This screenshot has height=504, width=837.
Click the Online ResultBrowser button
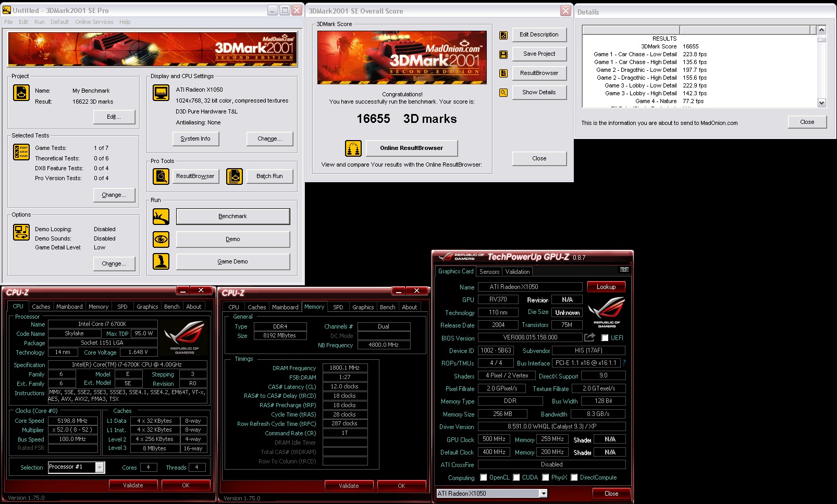point(412,148)
